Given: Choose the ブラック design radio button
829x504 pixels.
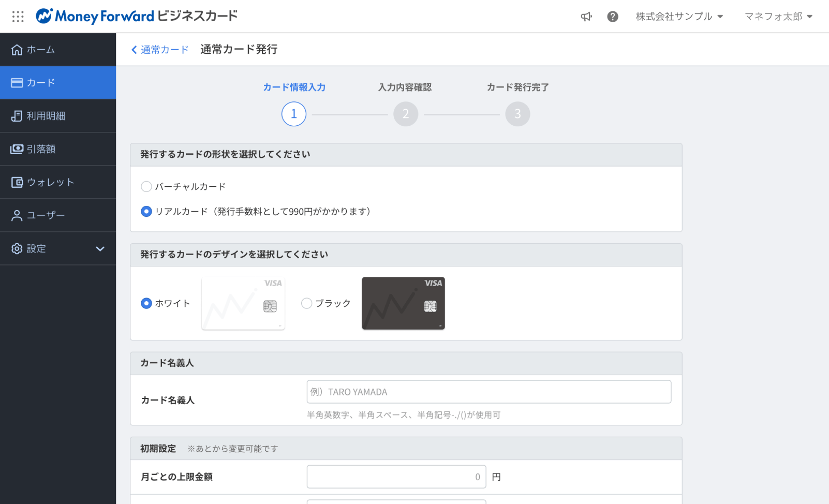Looking at the screenshot, I should tap(307, 303).
